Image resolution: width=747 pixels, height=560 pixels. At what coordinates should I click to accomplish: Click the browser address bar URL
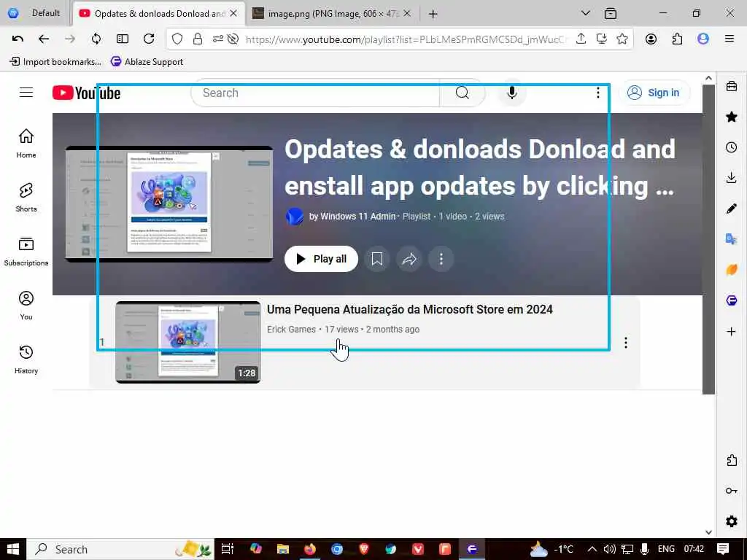click(x=405, y=39)
